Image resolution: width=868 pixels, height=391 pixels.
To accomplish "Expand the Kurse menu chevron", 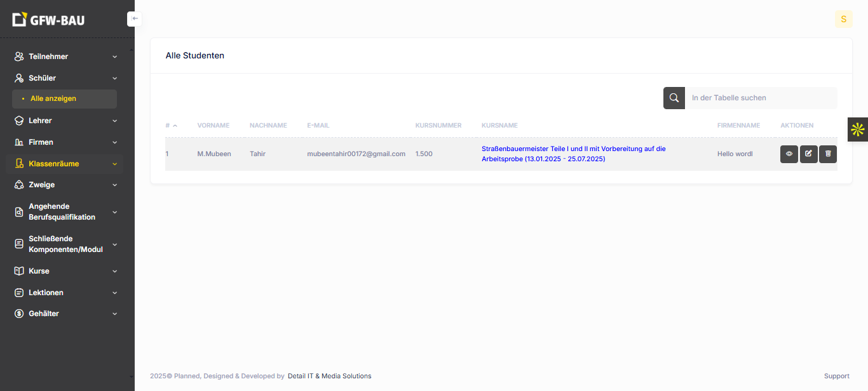I will pyautogui.click(x=115, y=271).
